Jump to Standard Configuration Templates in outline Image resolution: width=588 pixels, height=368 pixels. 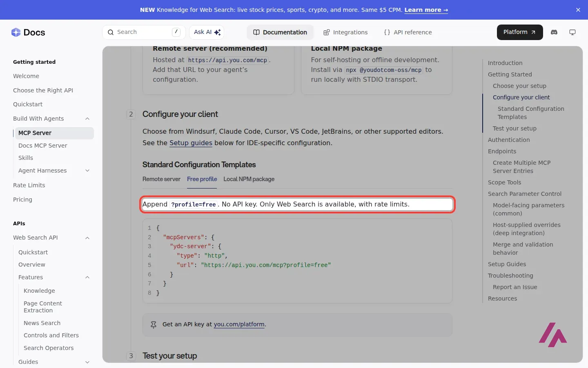tap(531, 113)
